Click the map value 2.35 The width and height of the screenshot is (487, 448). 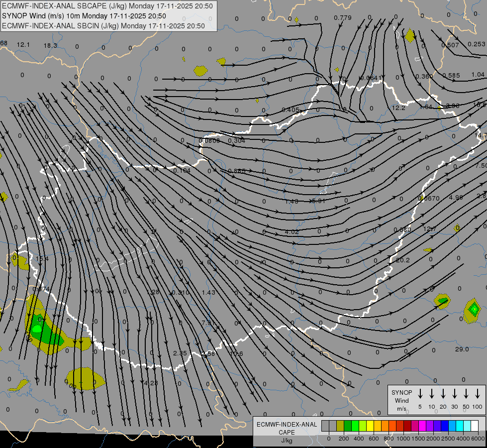(180, 353)
